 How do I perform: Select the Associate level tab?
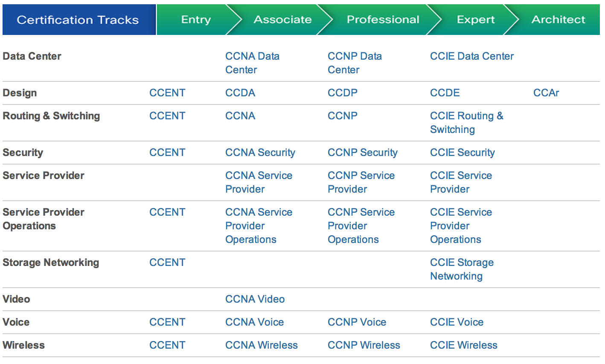click(x=282, y=20)
